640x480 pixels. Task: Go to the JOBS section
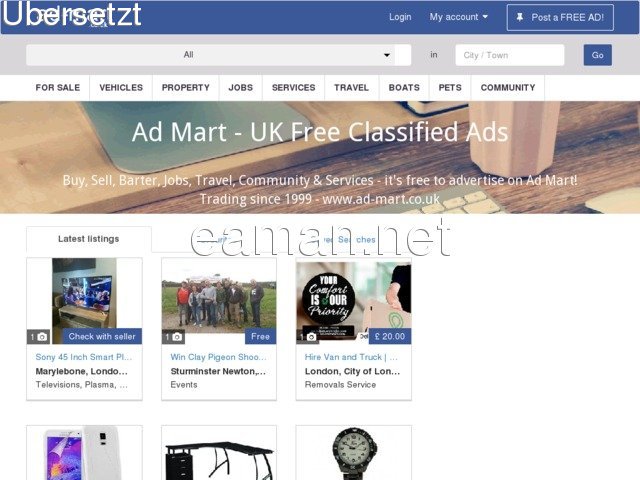(x=240, y=87)
